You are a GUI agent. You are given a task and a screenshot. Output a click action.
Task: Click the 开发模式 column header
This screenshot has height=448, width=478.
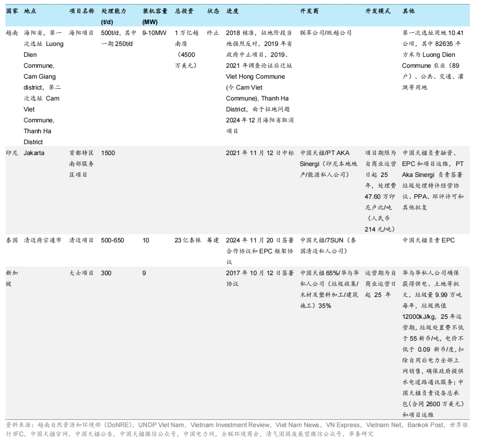(377, 11)
